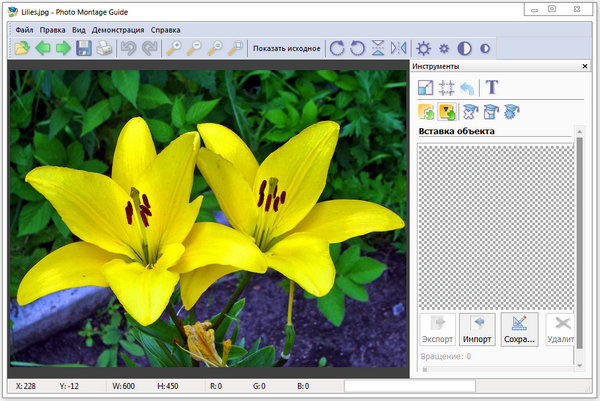Flip image vertically
The image size is (600, 401).
pos(378,48)
